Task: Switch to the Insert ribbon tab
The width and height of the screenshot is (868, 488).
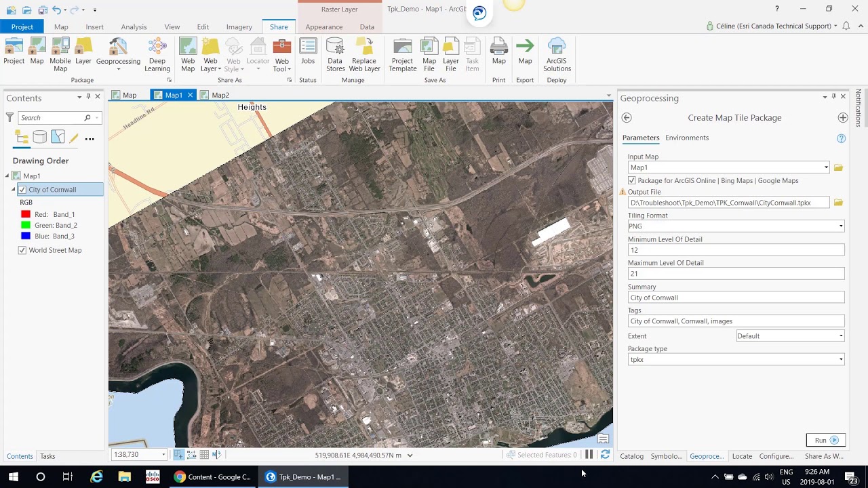Action: [x=95, y=26]
